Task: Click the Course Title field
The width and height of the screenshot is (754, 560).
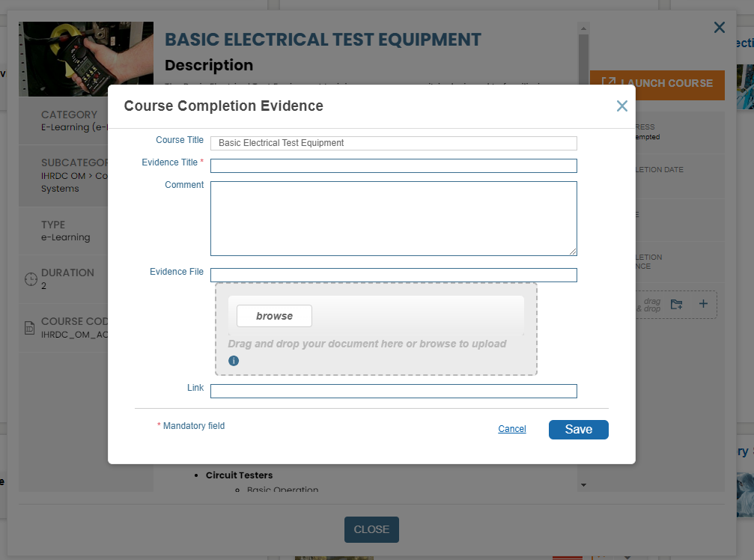Action: pyautogui.click(x=393, y=143)
